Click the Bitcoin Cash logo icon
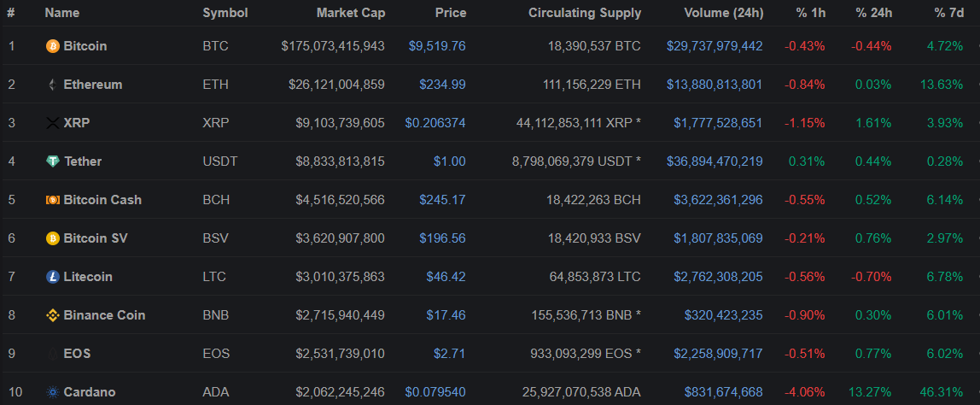 tap(53, 200)
